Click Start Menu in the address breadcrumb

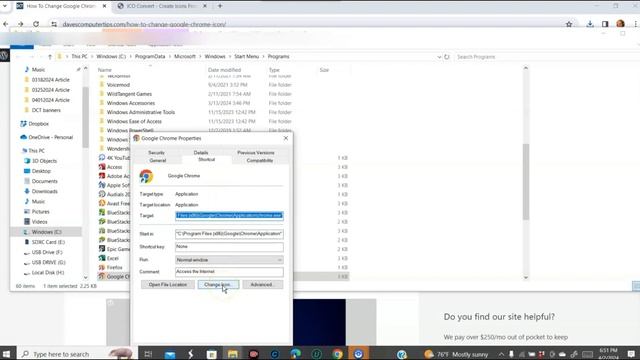click(x=247, y=56)
